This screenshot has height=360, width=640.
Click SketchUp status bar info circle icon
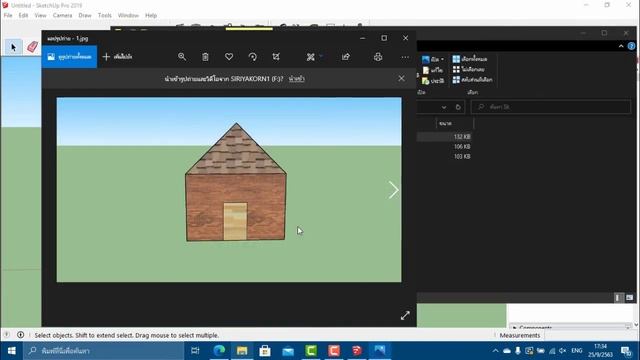point(20,335)
